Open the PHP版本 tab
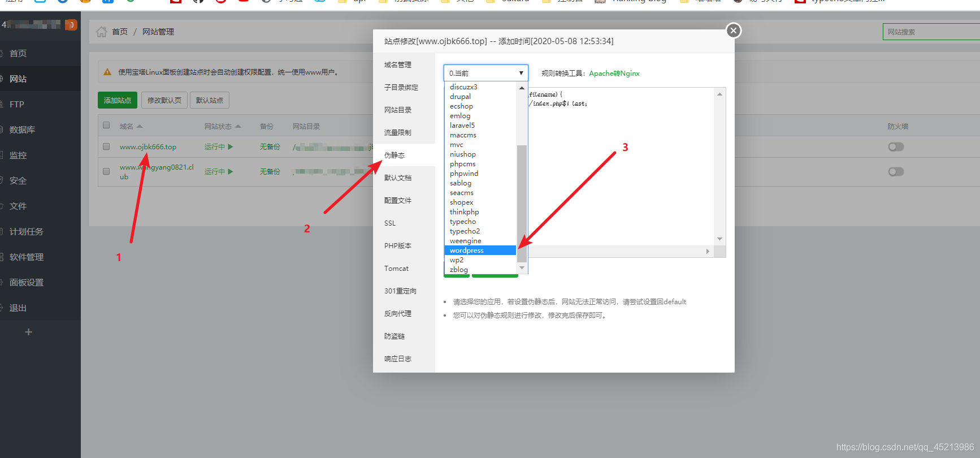 click(404, 246)
